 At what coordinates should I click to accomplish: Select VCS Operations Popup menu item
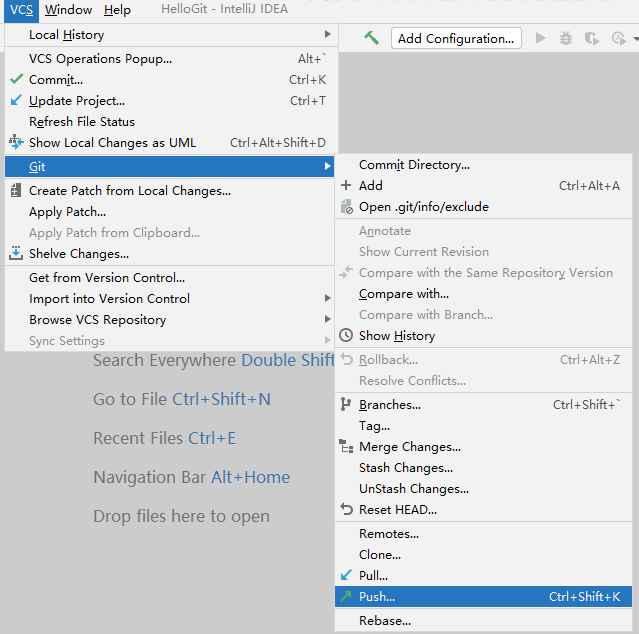click(171, 59)
